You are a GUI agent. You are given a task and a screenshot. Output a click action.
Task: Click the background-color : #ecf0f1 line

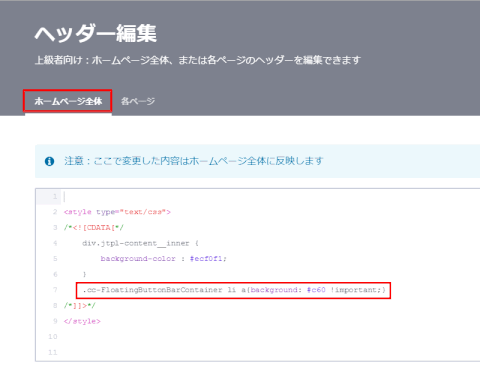click(x=163, y=259)
